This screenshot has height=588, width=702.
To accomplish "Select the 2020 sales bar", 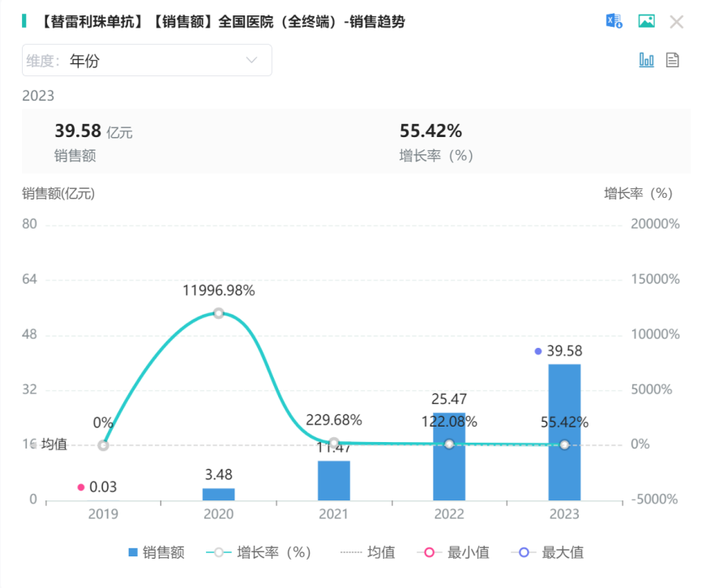I will click(x=218, y=494).
